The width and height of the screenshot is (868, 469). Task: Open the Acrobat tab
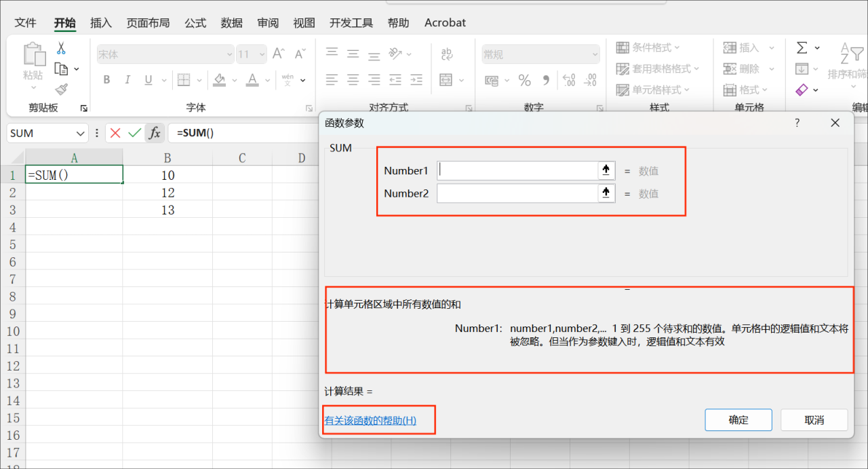tap(445, 22)
